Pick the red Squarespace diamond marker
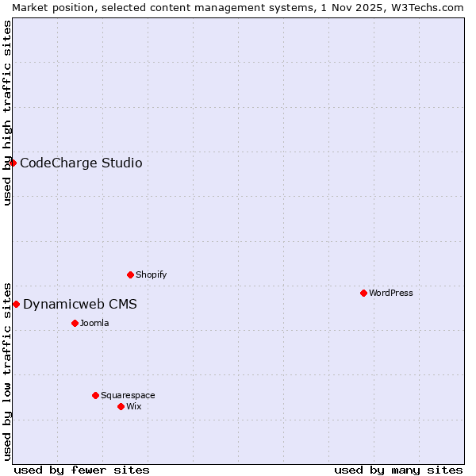The image size is (476, 476). [x=96, y=395]
